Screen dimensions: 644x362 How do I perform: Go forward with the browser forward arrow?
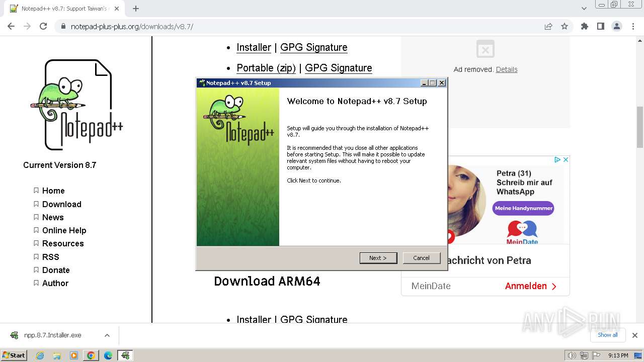[27, 26]
